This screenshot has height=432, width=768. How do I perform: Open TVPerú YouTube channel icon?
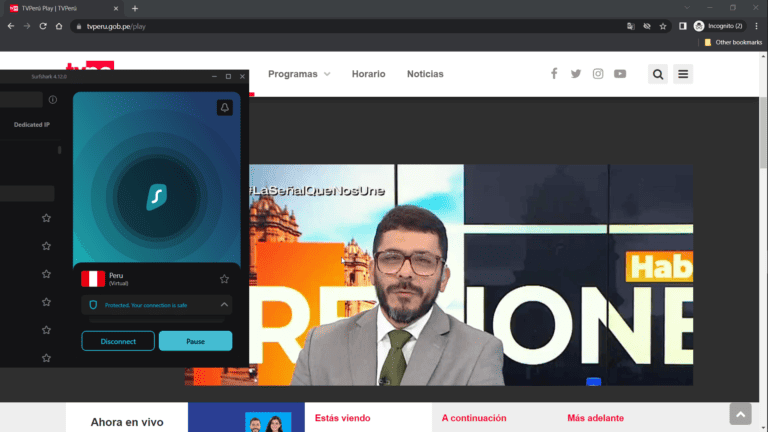[620, 73]
